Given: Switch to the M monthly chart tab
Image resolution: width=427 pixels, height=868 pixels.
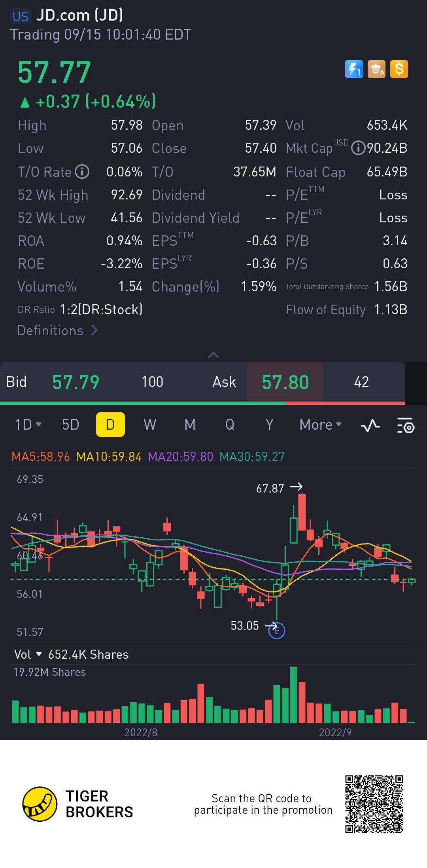Looking at the screenshot, I should coord(190,425).
